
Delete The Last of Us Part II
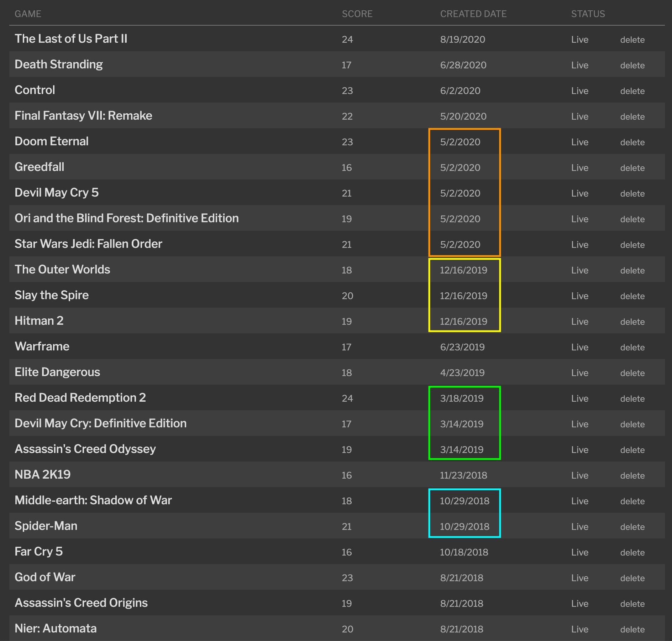(x=632, y=40)
